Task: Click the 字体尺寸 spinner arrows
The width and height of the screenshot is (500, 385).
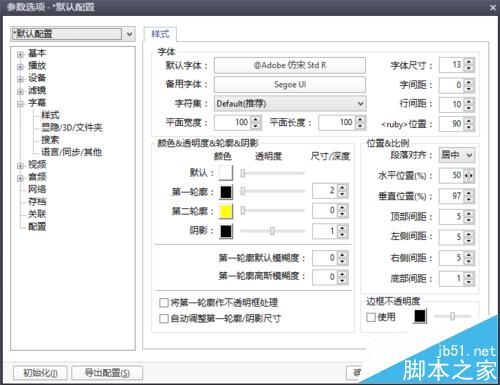Action: click(469, 65)
